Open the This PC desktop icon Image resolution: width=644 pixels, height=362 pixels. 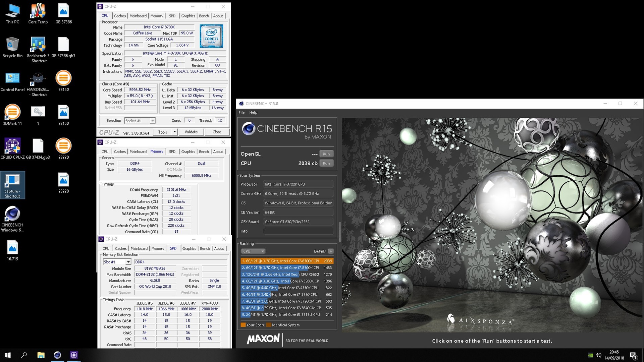12,13
